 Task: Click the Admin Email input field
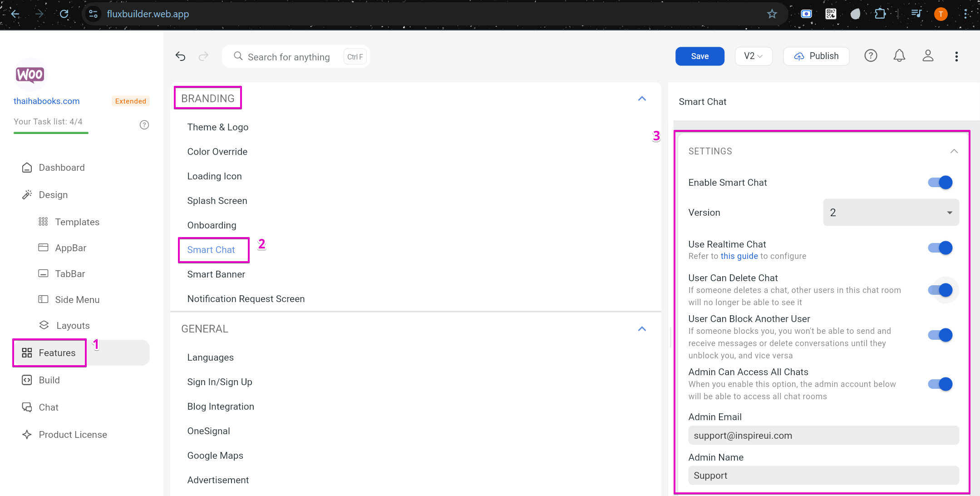coord(823,436)
